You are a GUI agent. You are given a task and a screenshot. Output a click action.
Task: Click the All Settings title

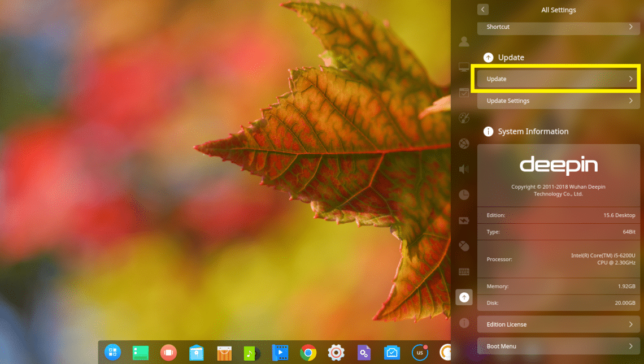click(x=559, y=10)
